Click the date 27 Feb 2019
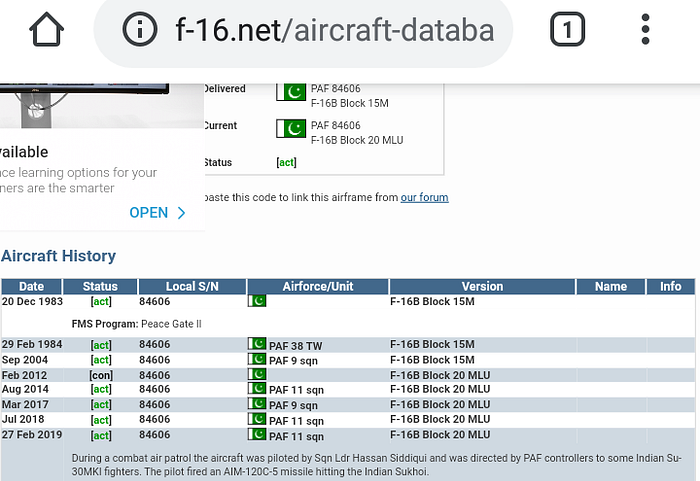700x481 pixels. (x=32, y=435)
